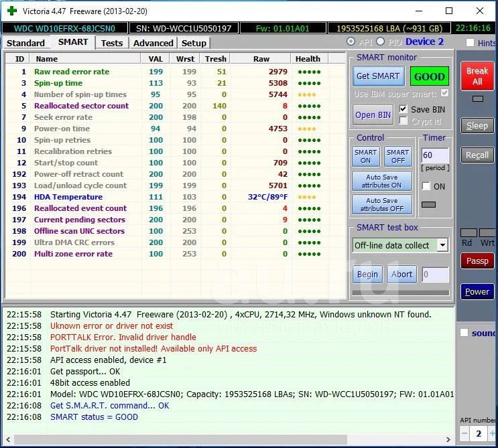Open the Off-line data collect dropdown
Screen dimensions: 498x448
point(442,245)
